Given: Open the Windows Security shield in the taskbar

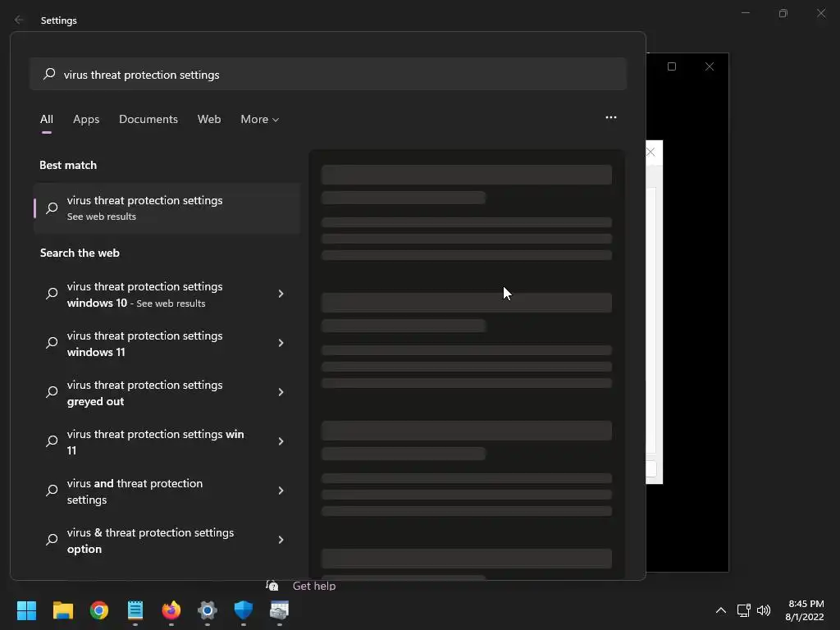Looking at the screenshot, I should 243,610.
